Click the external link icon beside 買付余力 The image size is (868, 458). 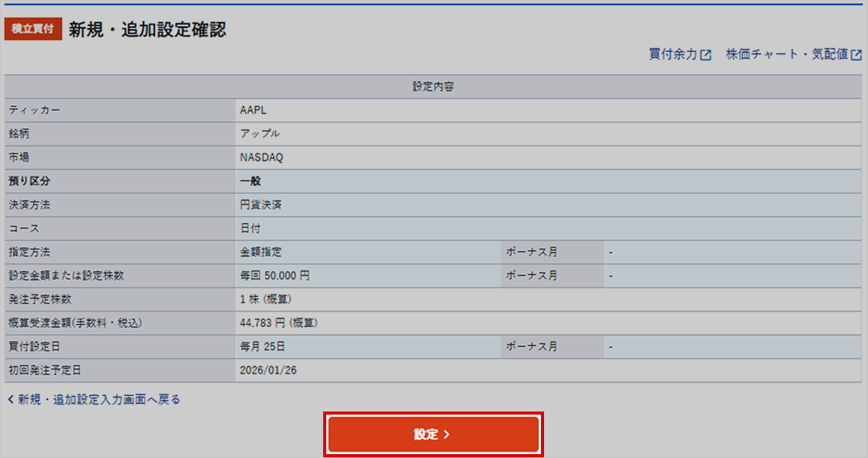click(x=706, y=55)
